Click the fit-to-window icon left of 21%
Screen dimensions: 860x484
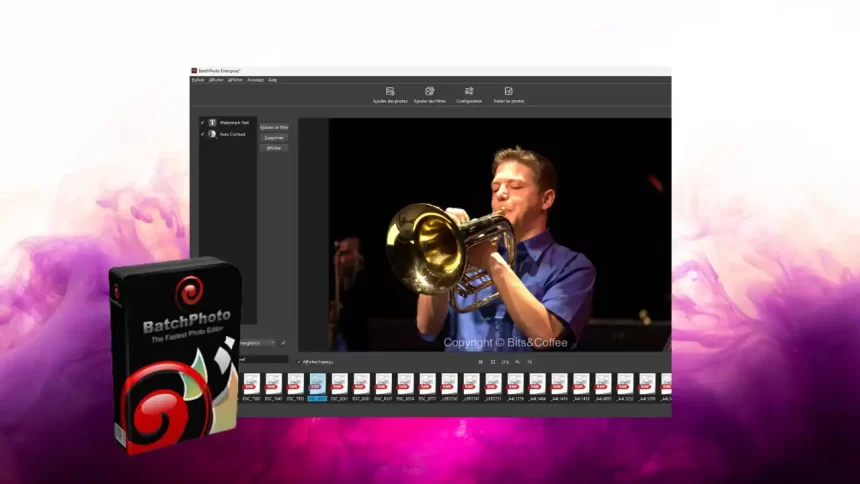493,362
